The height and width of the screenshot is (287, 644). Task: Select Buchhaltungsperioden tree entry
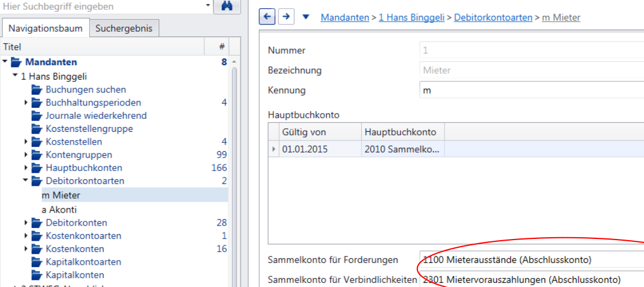[93, 102]
